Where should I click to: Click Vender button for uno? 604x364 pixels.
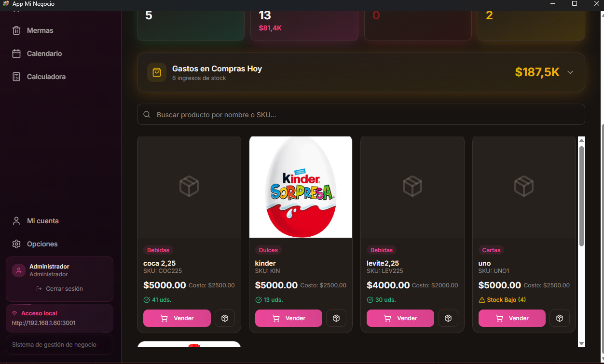(x=512, y=318)
